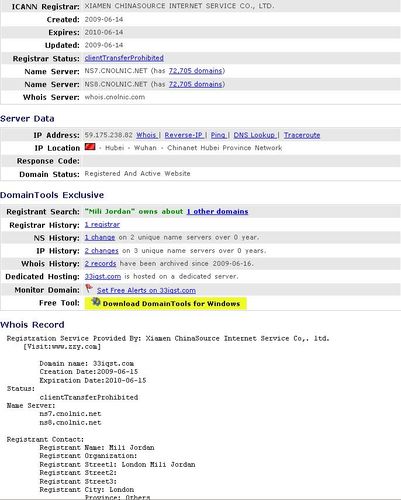Click Domain name: 33iqst.com line
This screenshot has height=500, width=401.
tap(87, 363)
